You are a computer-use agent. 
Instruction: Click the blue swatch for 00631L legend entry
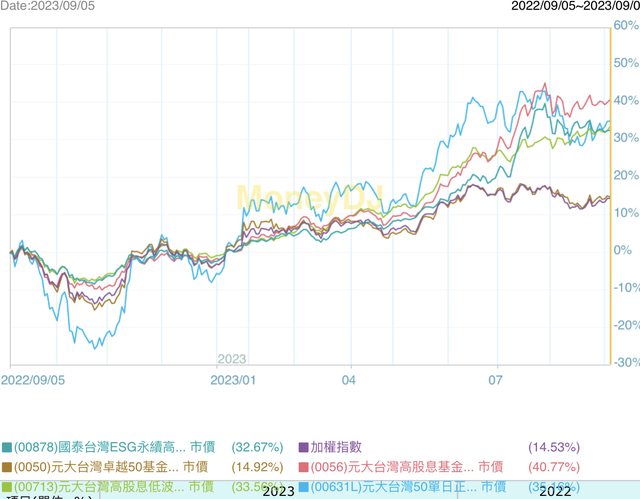click(x=303, y=486)
